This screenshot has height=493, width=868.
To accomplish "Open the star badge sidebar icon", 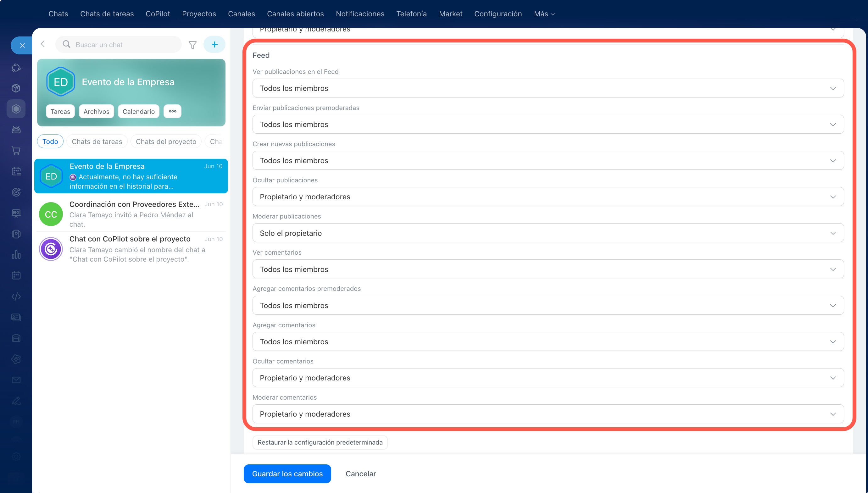I will tap(16, 359).
